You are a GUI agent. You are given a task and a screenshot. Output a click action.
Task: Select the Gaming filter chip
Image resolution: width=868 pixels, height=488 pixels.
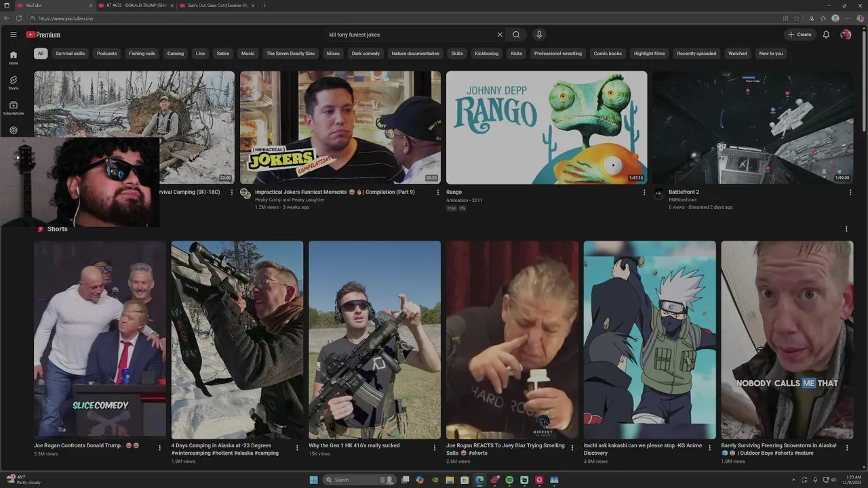pos(176,54)
